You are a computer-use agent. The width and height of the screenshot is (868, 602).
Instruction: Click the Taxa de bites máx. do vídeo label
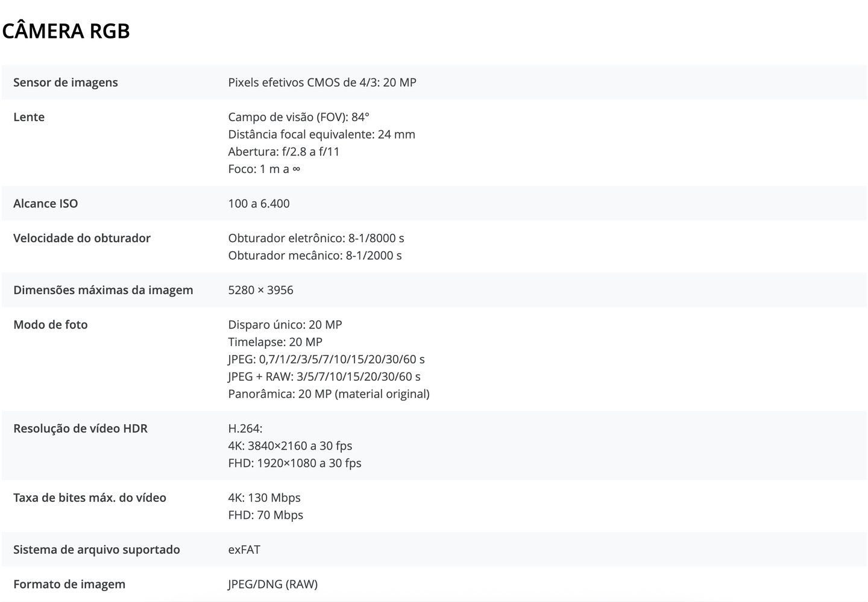90,498
